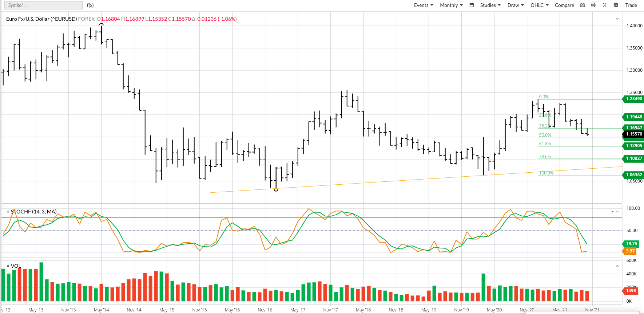Collapse the main price chart panel chevron
This screenshot has height=314, width=644.
point(617,19)
